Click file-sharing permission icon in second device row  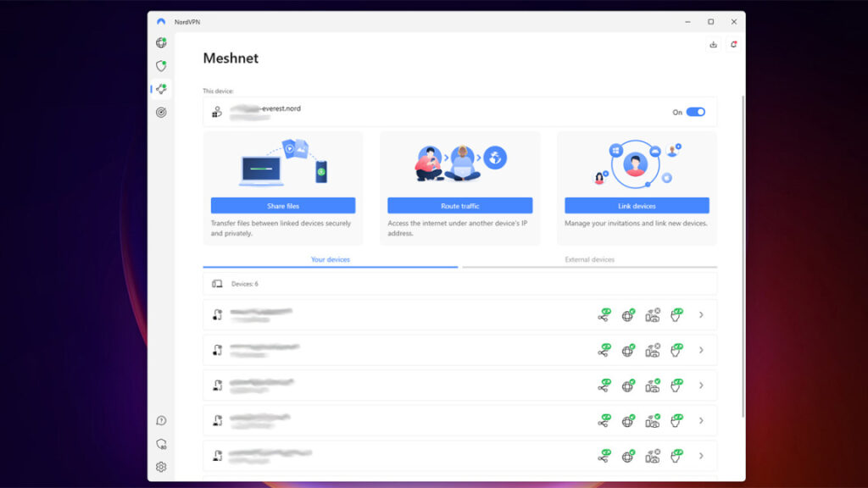(x=604, y=350)
